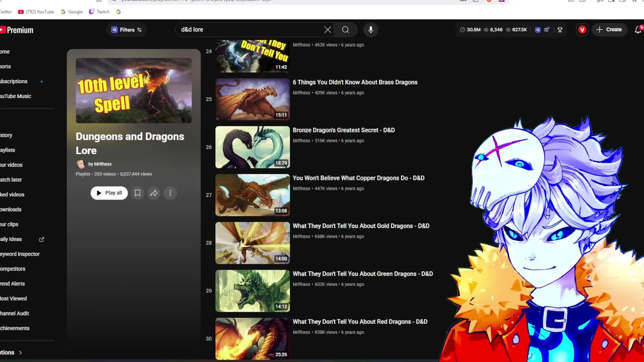Click the YouTube Premium logo
Image resolution: width=644 pixels, height=362 pixels.
coord(17,30)
